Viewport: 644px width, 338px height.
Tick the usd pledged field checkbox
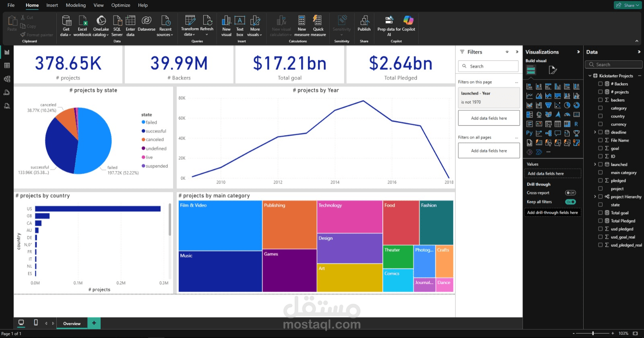coord(600,229)
